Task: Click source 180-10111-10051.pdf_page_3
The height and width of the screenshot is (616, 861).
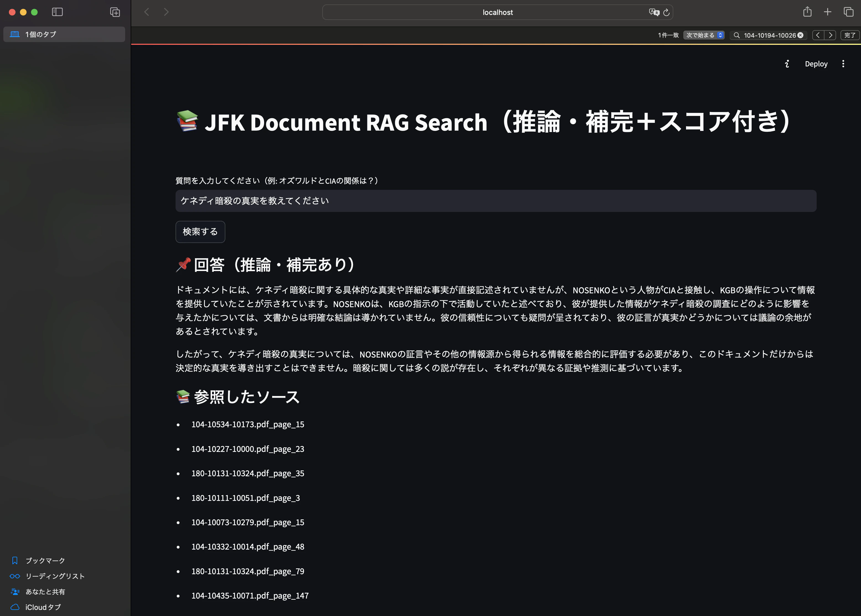Action: point(246,498)
